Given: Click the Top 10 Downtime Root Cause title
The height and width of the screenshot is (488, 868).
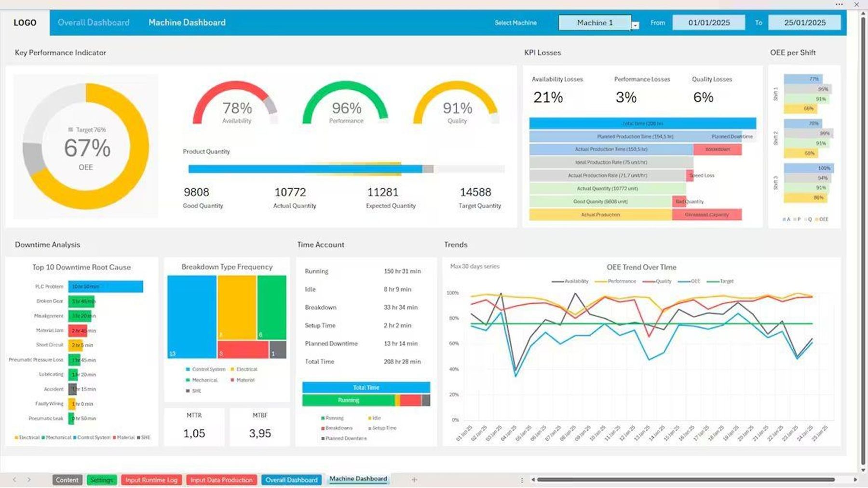Looking at the screenshot, I should tap(81, 267).
